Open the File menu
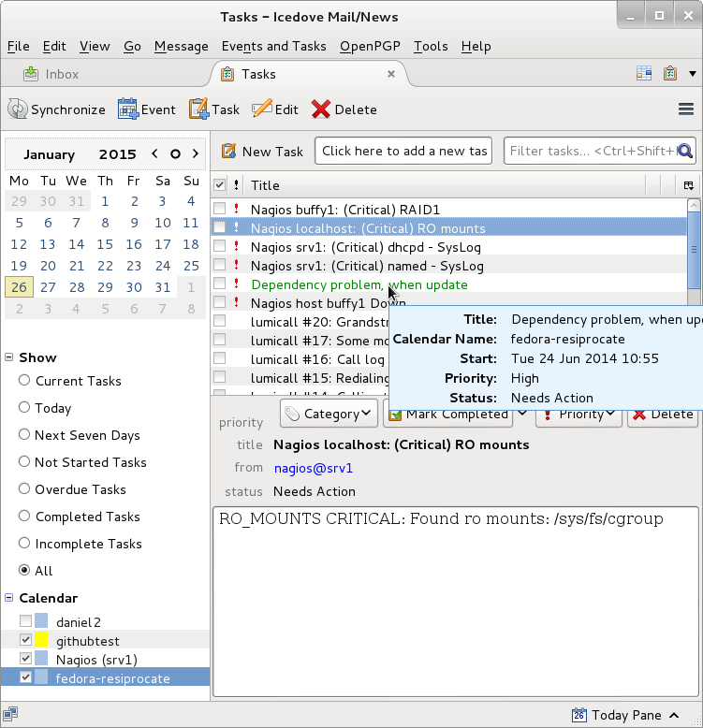 [x=18, y=46]
